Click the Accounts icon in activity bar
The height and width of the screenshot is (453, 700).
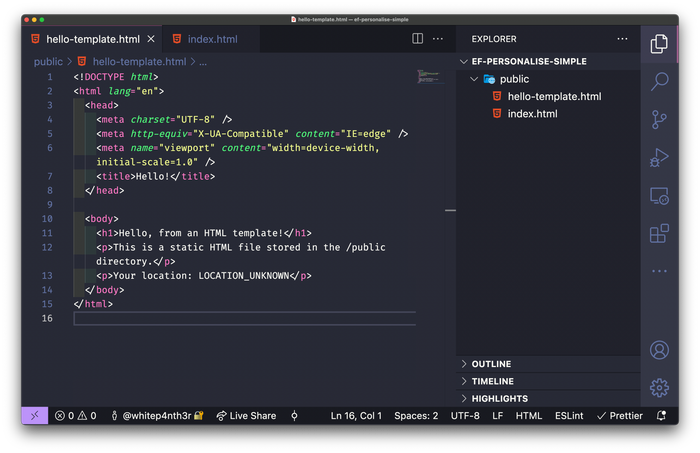click(659, 350)
